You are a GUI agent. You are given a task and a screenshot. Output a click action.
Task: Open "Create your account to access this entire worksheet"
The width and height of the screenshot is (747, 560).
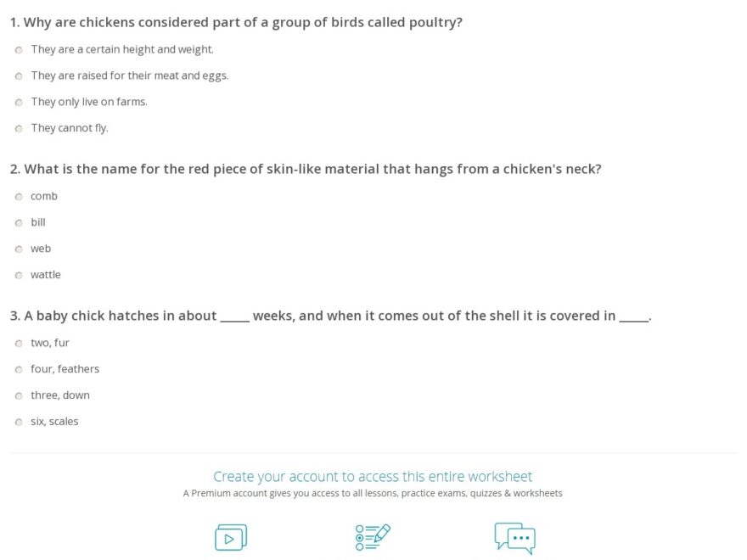tap(373, 476)
